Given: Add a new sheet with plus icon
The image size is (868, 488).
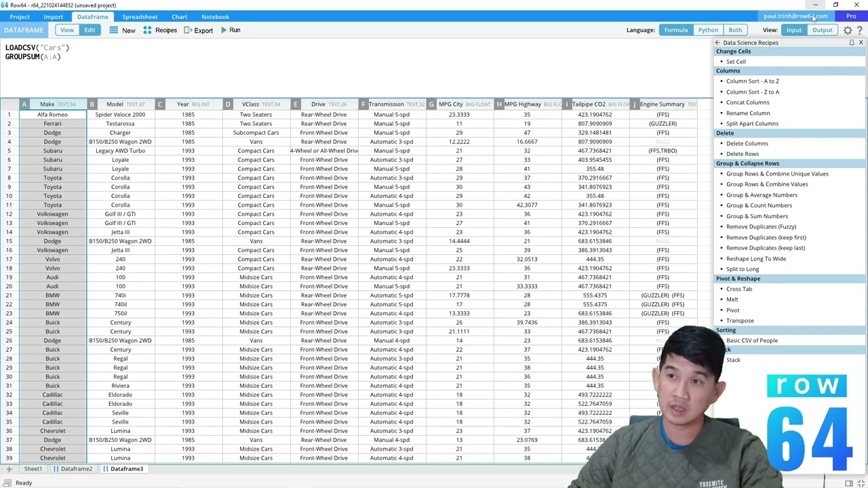Looking at the screenshot, I should pos(9,469).
